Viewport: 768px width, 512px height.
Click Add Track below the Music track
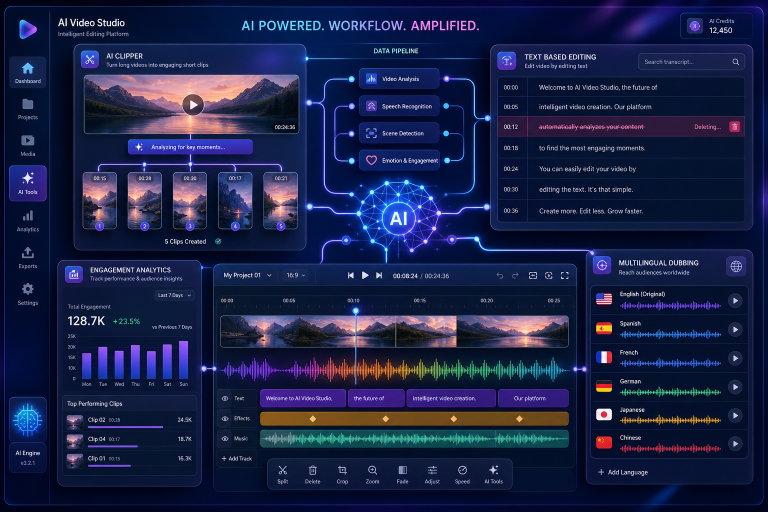click(237, 459)
